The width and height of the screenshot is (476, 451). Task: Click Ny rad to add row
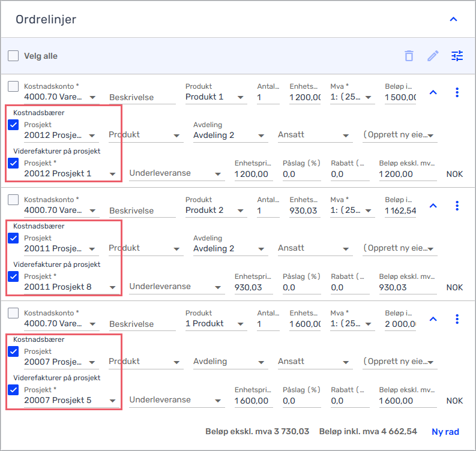coord(445,432)
